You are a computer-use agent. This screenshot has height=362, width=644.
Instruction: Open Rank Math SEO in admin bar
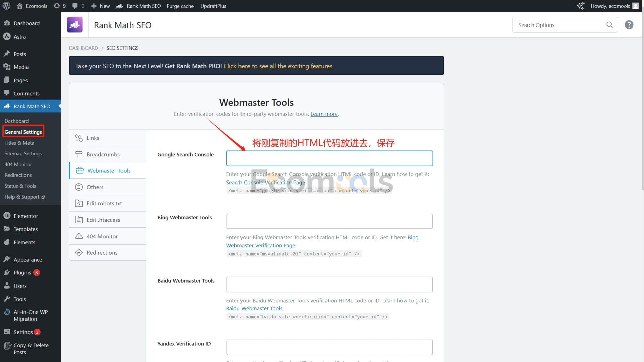[139, 6]
